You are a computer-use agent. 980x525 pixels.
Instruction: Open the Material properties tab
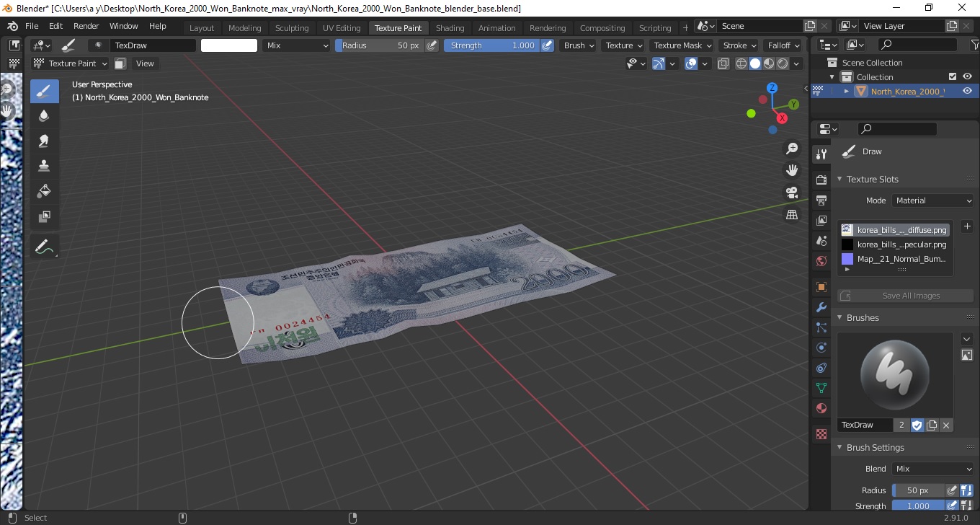pyautogui.click(x=821, y=408)
